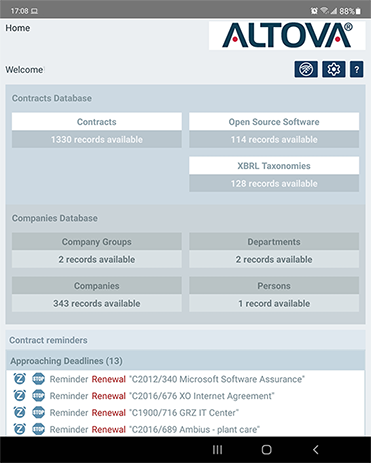Open Persons list

[274, 285]
